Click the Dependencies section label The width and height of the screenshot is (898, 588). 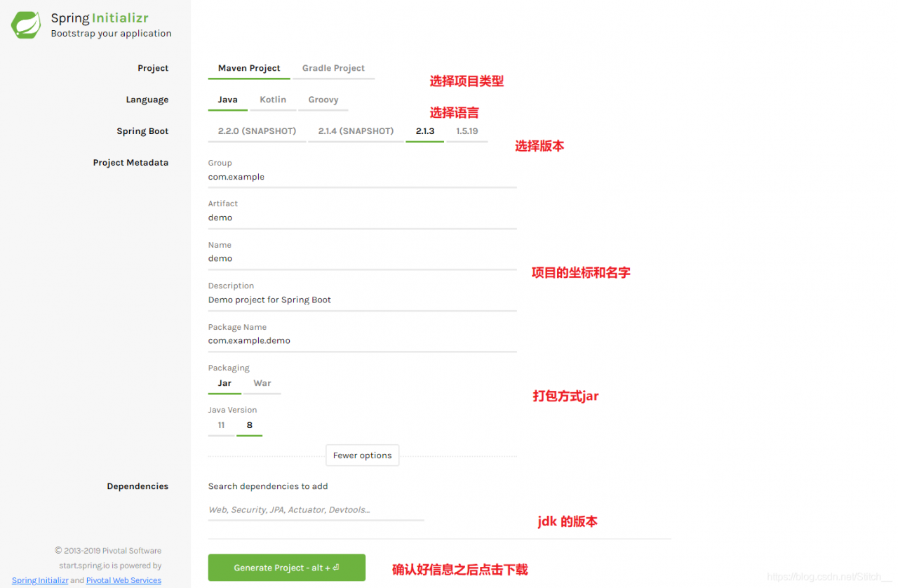point(138,486)
